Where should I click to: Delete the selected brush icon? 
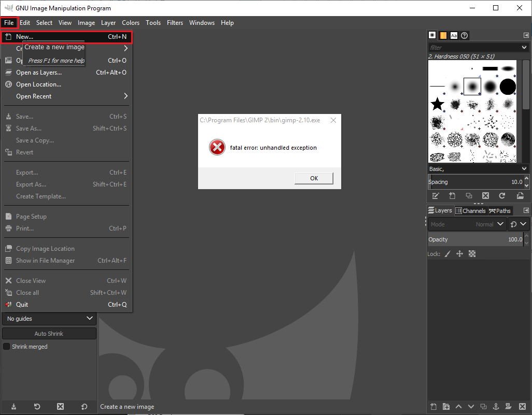pyautogui.click(x=485, y=196)
